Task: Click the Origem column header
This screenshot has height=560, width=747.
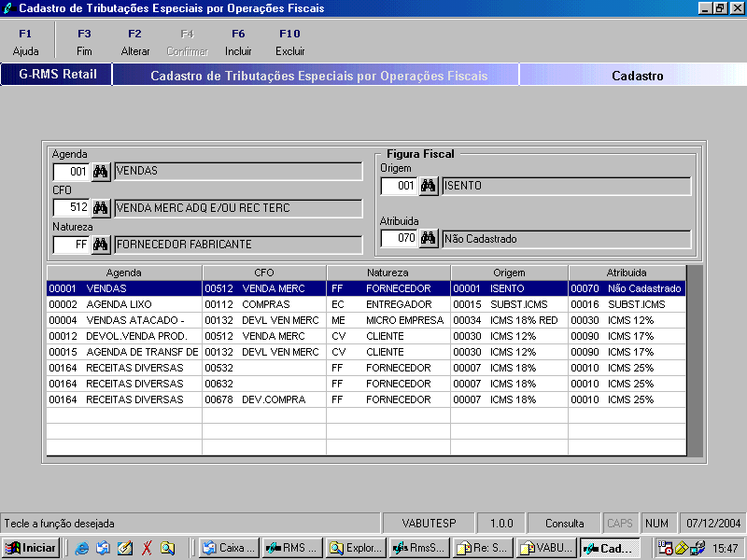Action: tap(509, 273)
